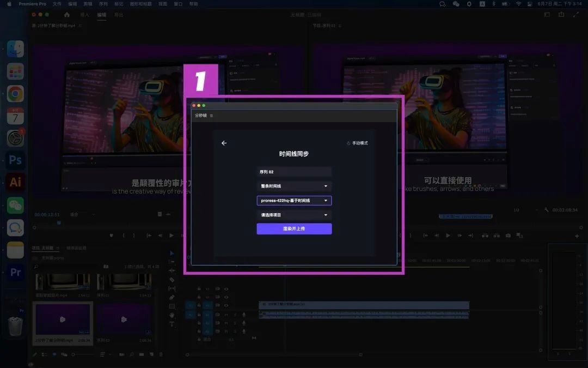Click the Home icon in Premiere's header
The image size is (588, 368).
click(x=67, y=15)
